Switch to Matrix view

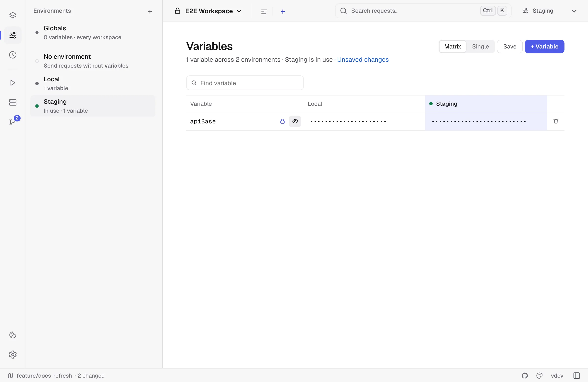point(453,47)
